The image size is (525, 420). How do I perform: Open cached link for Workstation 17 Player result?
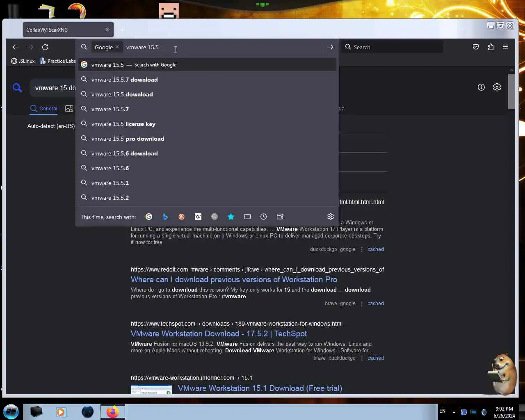[x=376, y=249]
